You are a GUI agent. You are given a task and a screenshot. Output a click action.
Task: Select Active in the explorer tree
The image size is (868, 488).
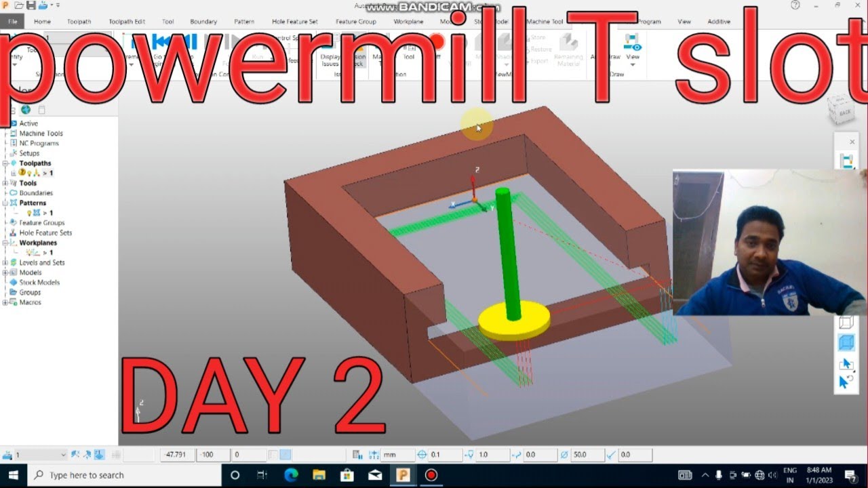click(28, 123)
